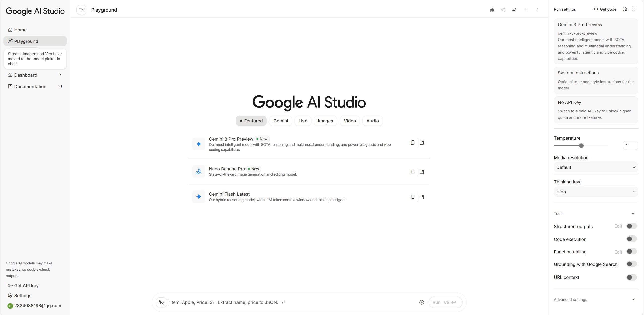
Task: Click the add media plus icon
Action: coord(421,302)
